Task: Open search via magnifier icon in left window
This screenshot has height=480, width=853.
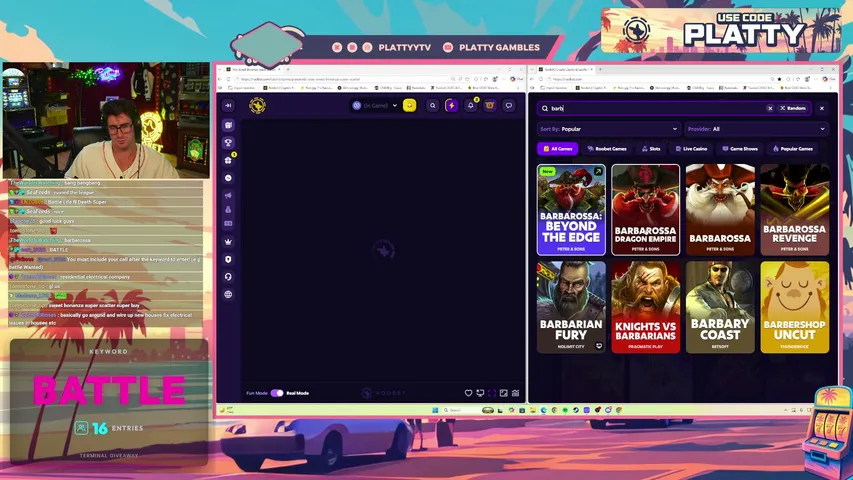Action: coord(432,106)
